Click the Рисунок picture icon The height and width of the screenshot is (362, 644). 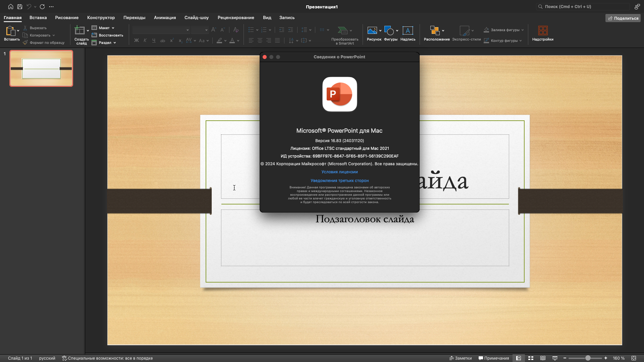(x=372, y=33)
